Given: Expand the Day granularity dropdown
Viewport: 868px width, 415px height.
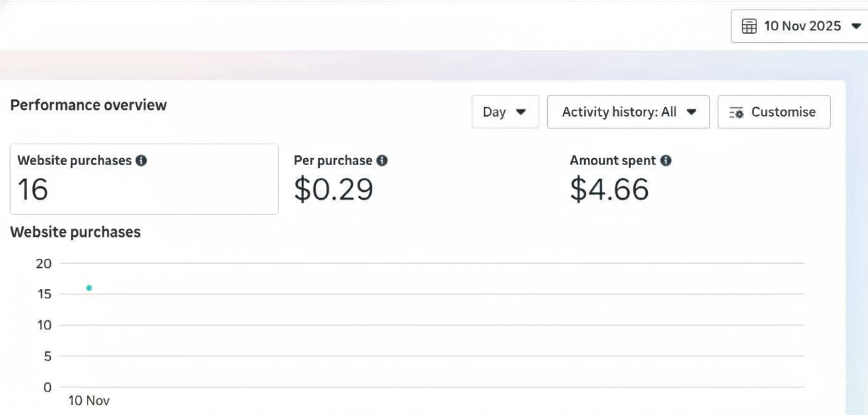Looking at the screenshot, I should pos(505,112).
